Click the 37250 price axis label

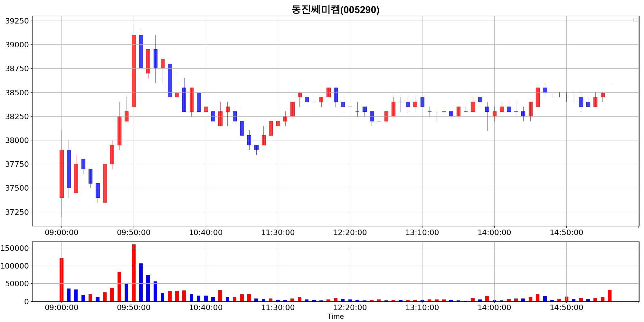[x=17, y=212]
